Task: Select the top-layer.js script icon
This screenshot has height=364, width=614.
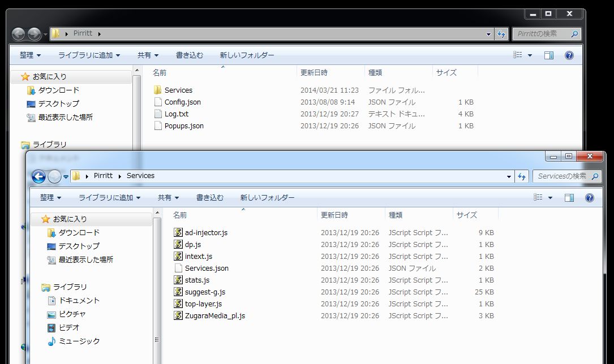Action: pos(178,304)
